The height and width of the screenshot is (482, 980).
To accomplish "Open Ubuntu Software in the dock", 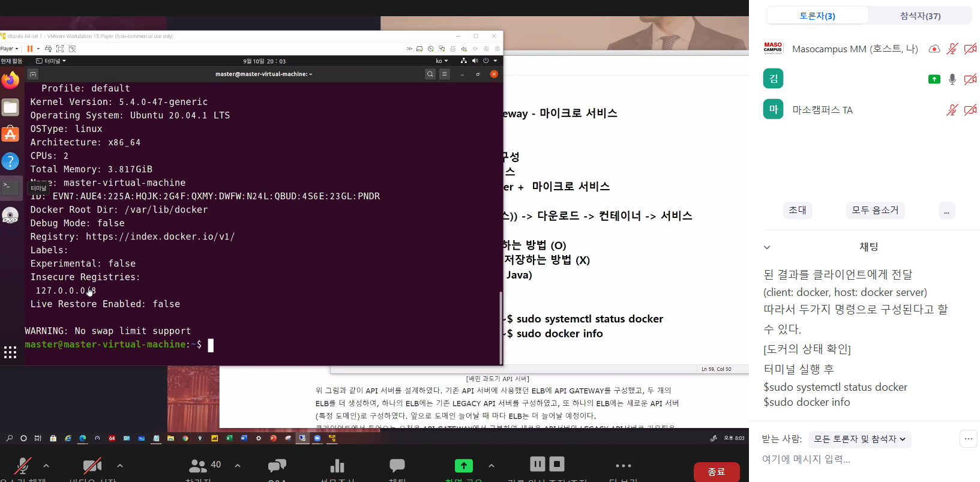I will 10,134.
